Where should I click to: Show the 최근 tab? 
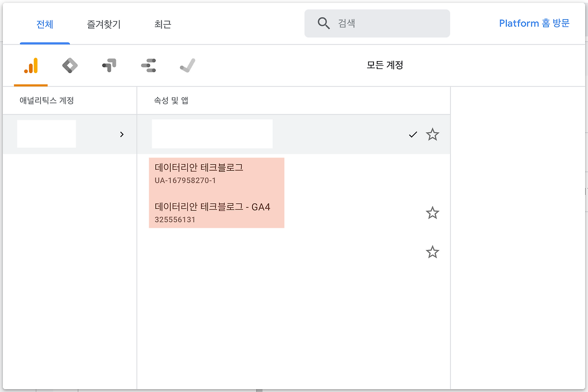pos(163,24)
